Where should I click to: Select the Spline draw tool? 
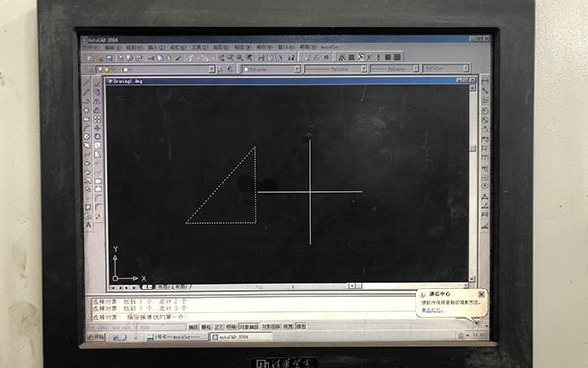click(86, 155)
